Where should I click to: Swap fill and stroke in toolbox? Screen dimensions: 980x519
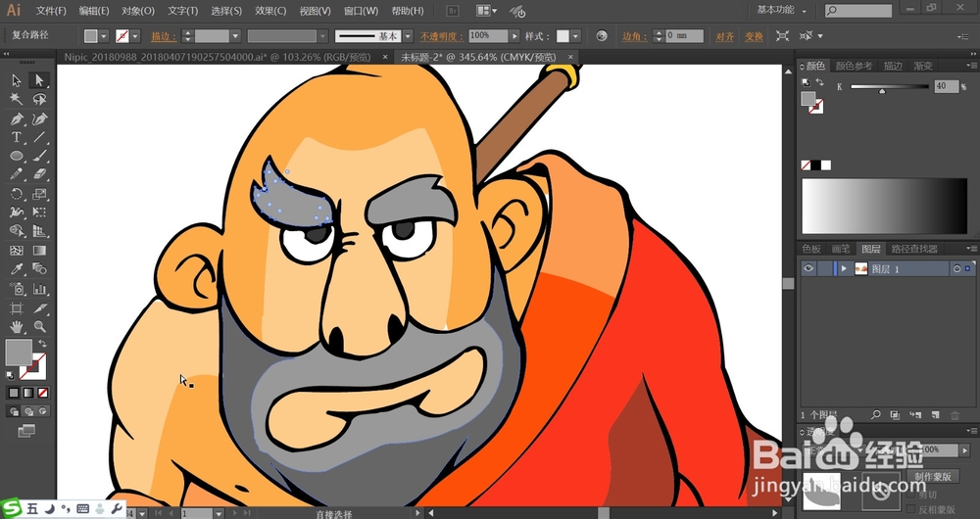coord(42,344)
